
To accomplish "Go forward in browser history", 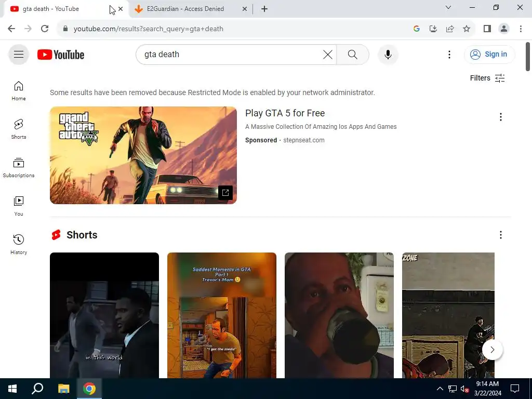I will point(28,29).
